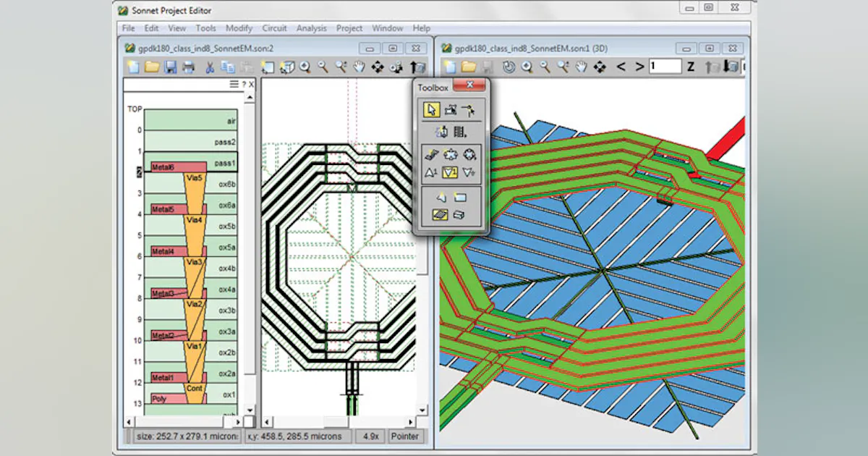The width and height of the screenshot is (868, 456).
Task: Save the project with the floppy disk icon
Action: 171,67
